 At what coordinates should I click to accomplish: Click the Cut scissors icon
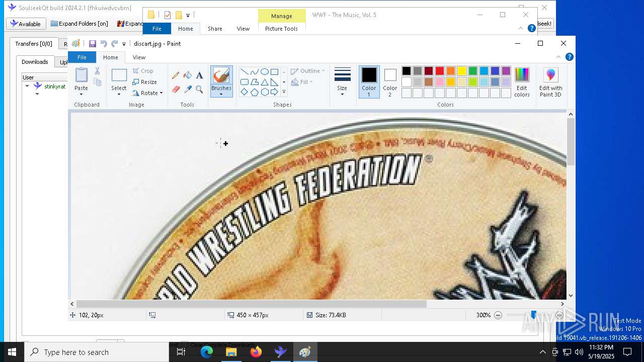pyautogui.click(x=97, y=71)
